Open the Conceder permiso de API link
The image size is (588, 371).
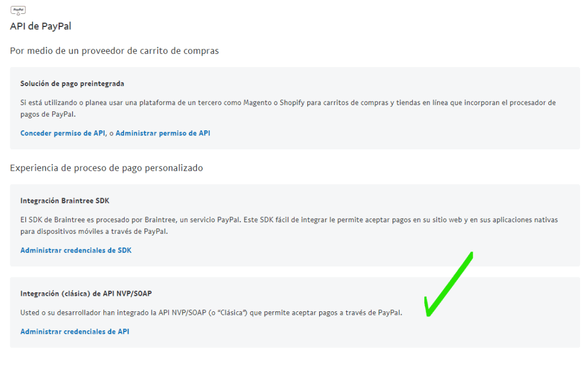[x=63, y=133]
